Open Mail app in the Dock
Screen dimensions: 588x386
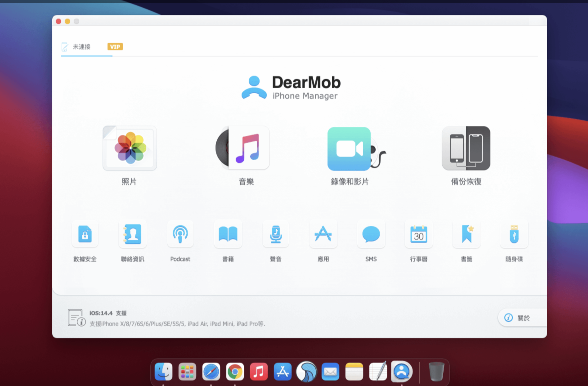pyautogui.click(x=330, y=371)
